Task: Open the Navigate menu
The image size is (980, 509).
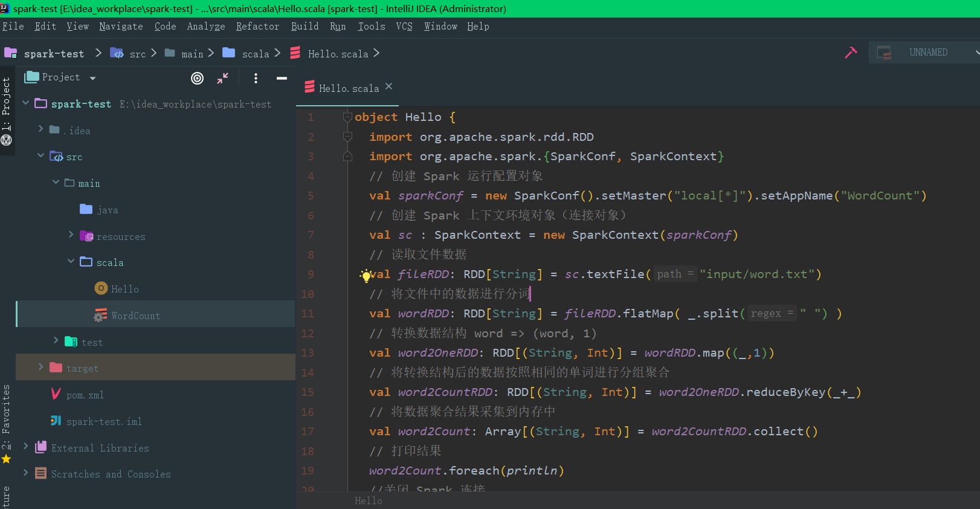Action: (121, 27)
